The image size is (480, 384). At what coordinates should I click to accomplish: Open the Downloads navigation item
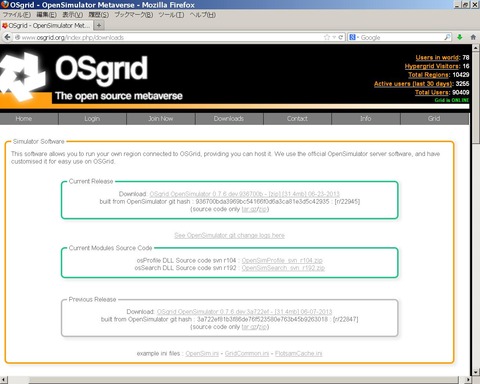click(x=229, y=119)
